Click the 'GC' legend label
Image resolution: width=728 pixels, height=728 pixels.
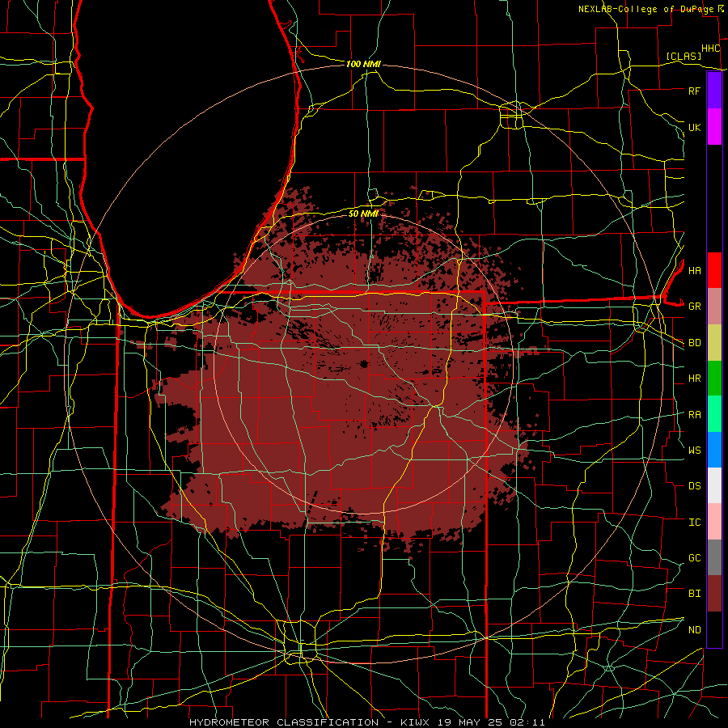tap(694, 558)
